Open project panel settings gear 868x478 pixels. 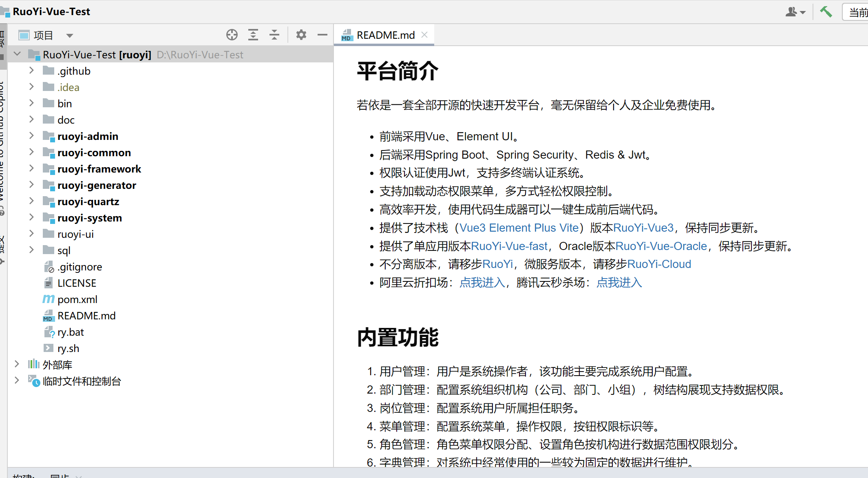click(301, 35)
